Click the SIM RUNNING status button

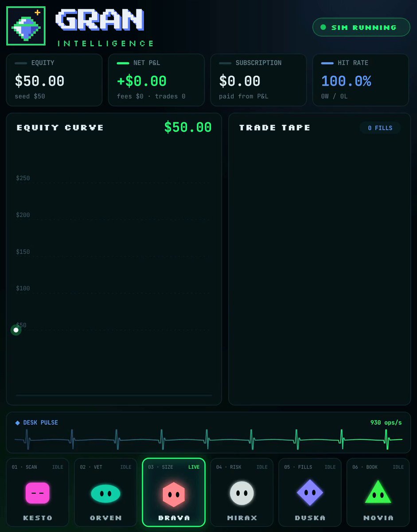tap(361, 27)
